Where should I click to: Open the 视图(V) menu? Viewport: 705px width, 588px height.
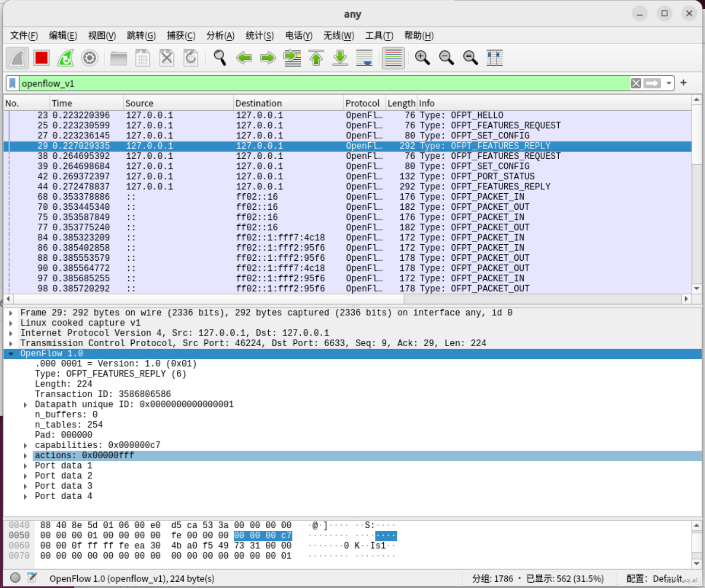(x=102, y=35)
